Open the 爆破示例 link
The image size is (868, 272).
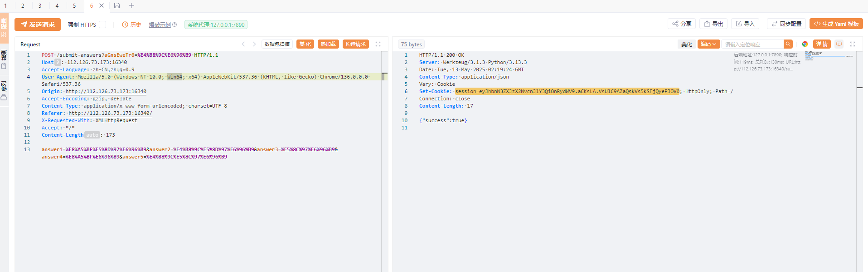(160, 25)
